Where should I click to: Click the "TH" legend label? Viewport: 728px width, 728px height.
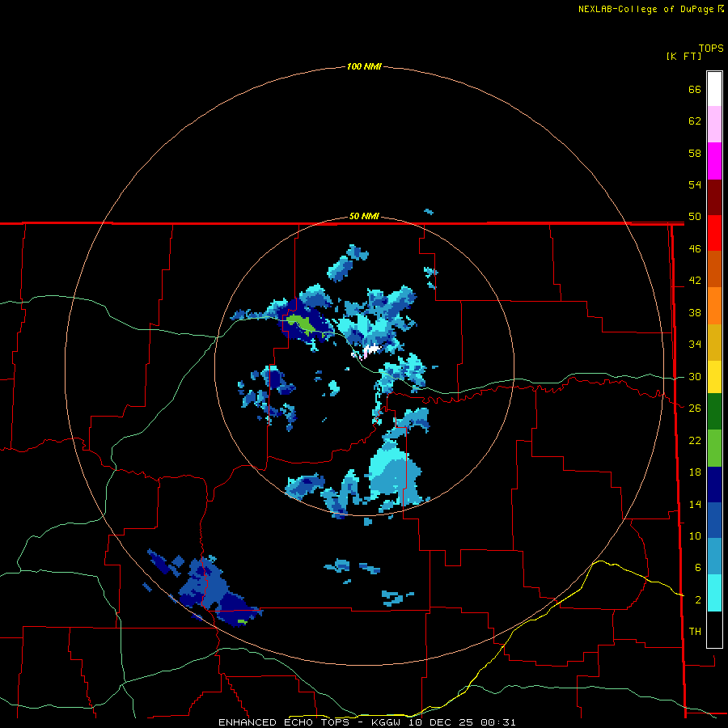coord(695,632)
